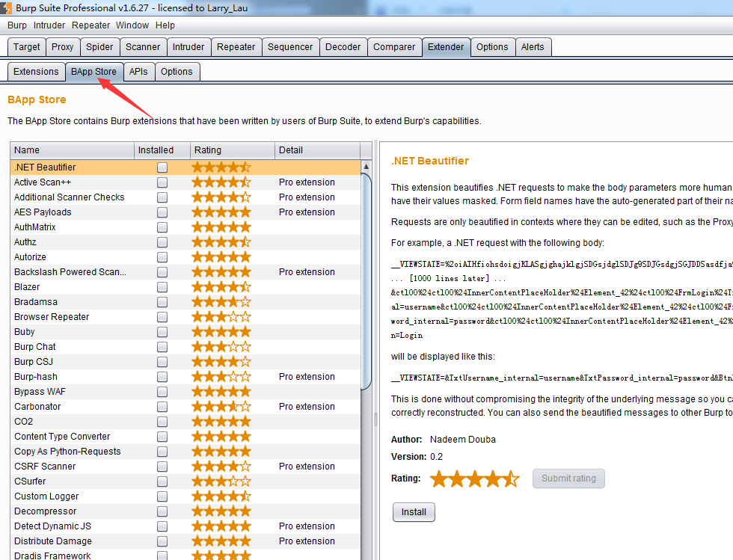Toggle the CO2 installed checkbox

(162, 422)
